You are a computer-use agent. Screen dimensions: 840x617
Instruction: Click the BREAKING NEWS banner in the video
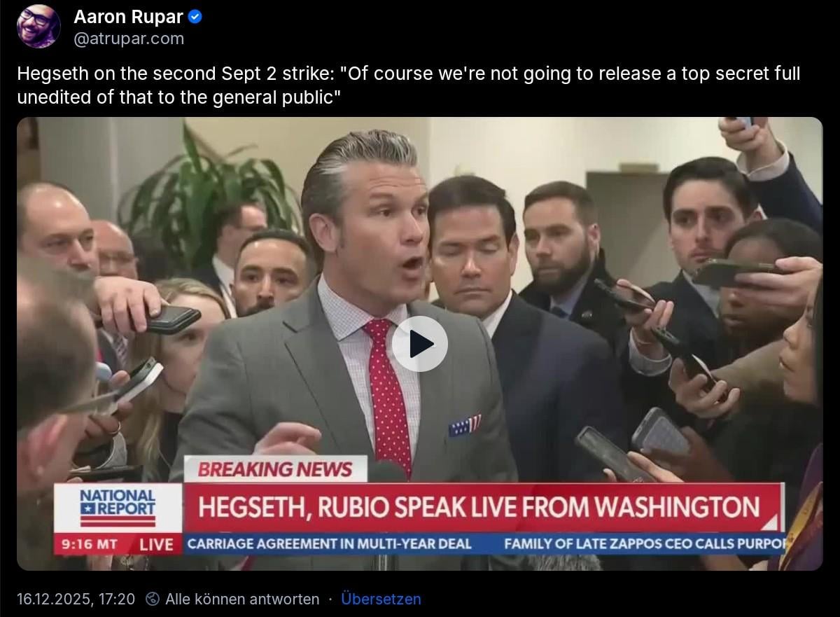click(x=275, y=469)
